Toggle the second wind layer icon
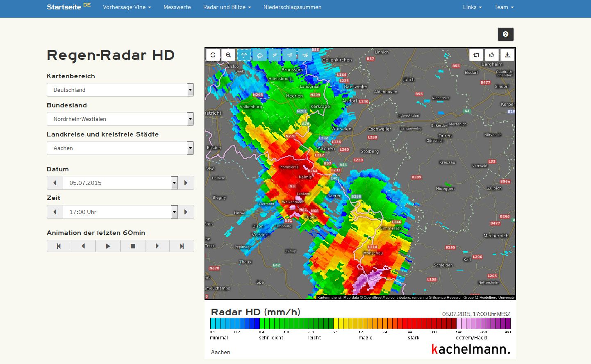The height and width of the screenshot is (364, 591). [305, 55]
